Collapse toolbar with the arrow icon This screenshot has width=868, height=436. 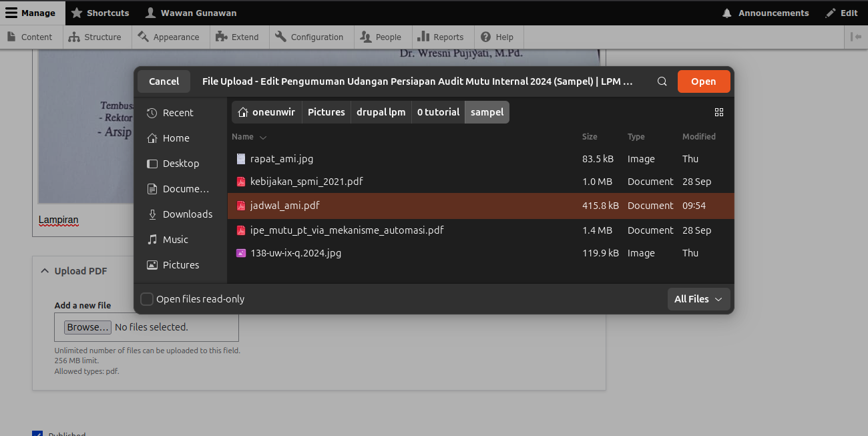[x=856, y=37]
